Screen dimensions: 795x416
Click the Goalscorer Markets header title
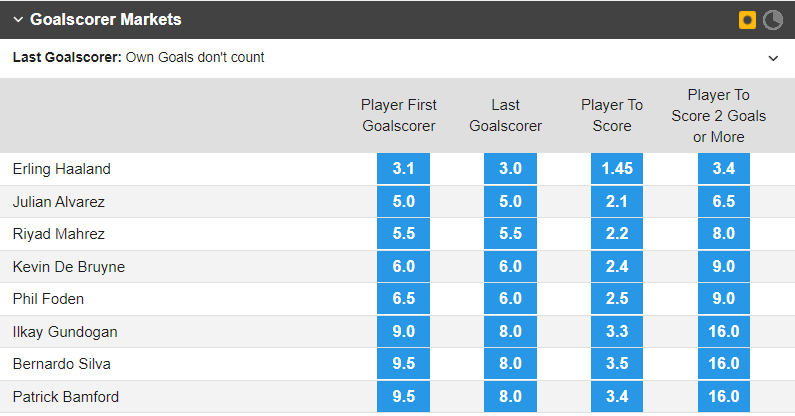[105, 19]
